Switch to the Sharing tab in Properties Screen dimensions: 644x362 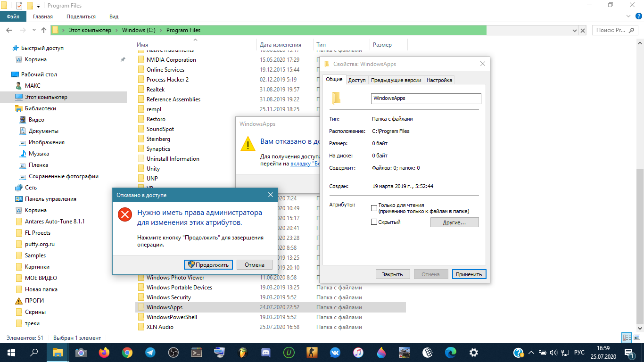point(357,80)
